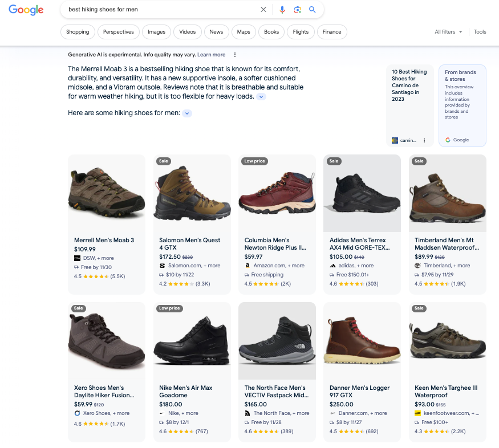Open three-dot menu next to Learn more
499x448 pixels.
(235, 55)
